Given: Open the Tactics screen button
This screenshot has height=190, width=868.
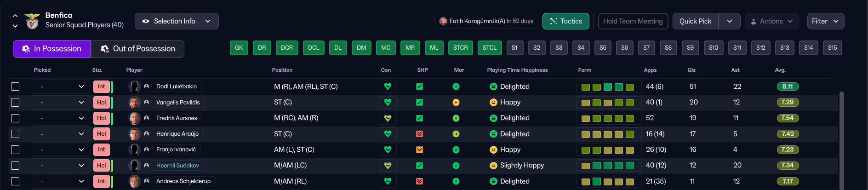Looking at the screenshot, I should [x=565, y=21].
